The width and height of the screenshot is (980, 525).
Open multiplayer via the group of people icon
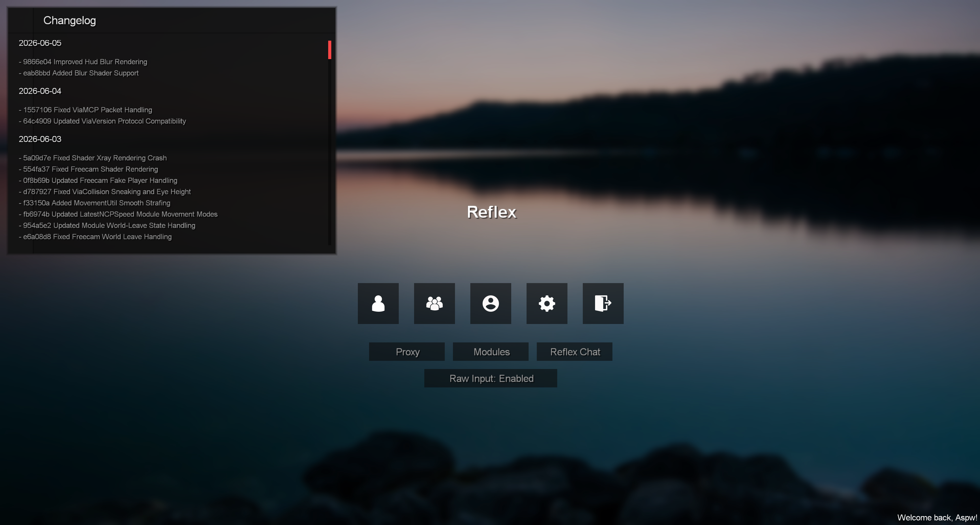(x=435, y=304)
